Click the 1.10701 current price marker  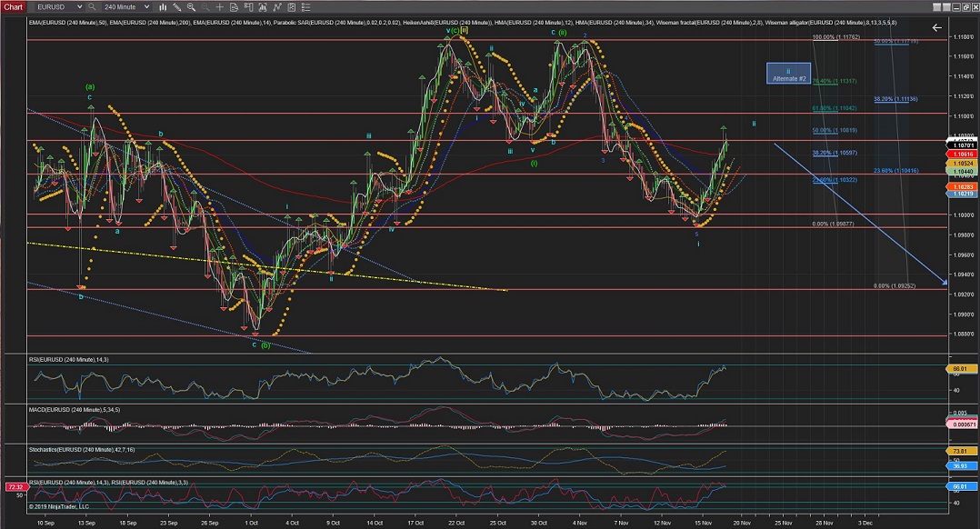[x=965, y=145]
